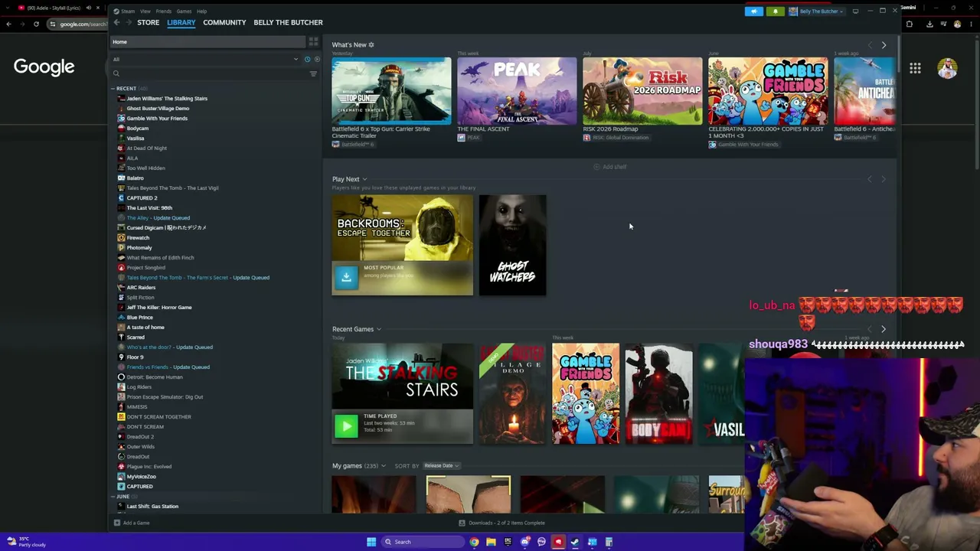The image size is (980, 551).
Task: Open the Friends menu
Action: tap(164, 11)
